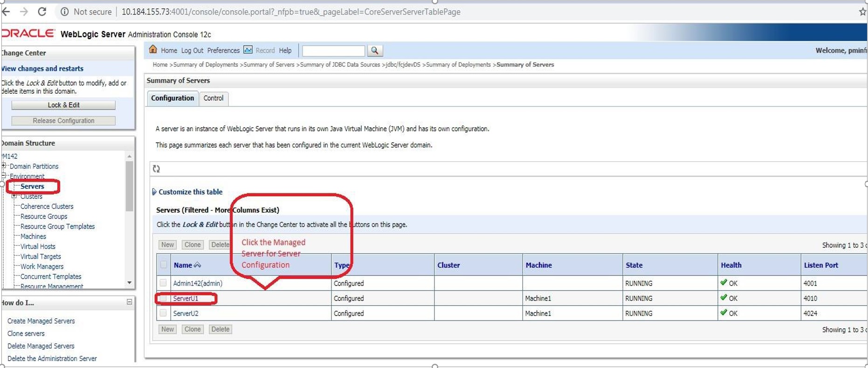The height and width of the screenshot is (368, 868).
Task: Bookmark this page with star icon
Action: pyautogui.click(x=862, y=12)
